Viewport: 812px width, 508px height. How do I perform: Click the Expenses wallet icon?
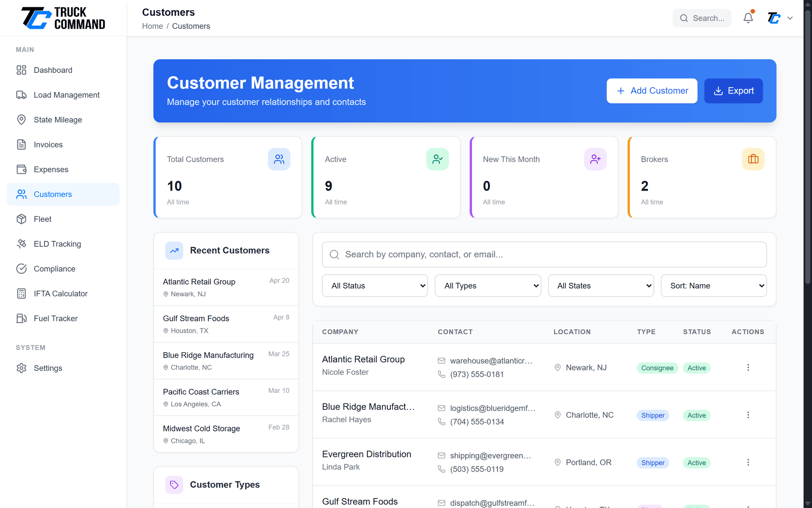click(22, 169)
